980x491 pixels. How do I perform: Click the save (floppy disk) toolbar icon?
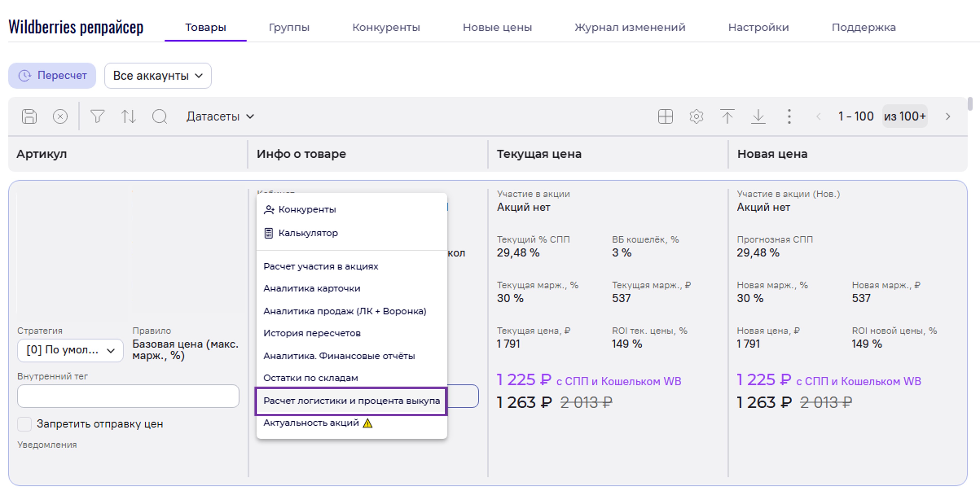29,116
